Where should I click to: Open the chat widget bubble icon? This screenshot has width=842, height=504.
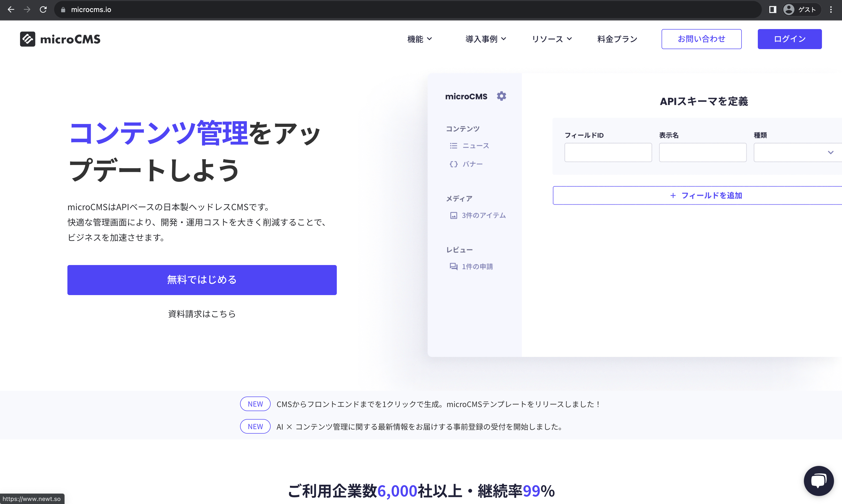tap(818, 481)
